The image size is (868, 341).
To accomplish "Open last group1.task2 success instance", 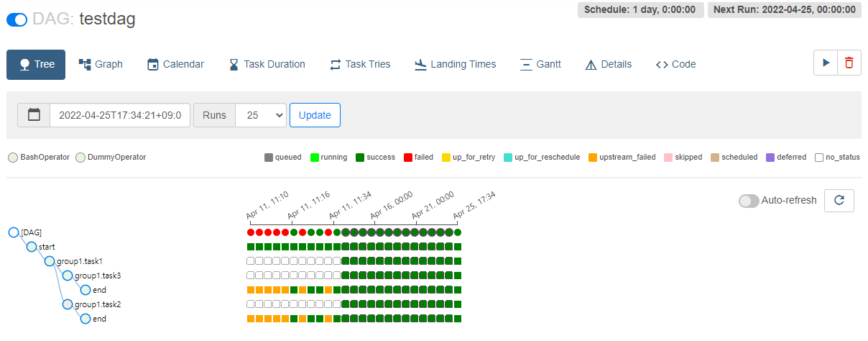I will point(458,304).
